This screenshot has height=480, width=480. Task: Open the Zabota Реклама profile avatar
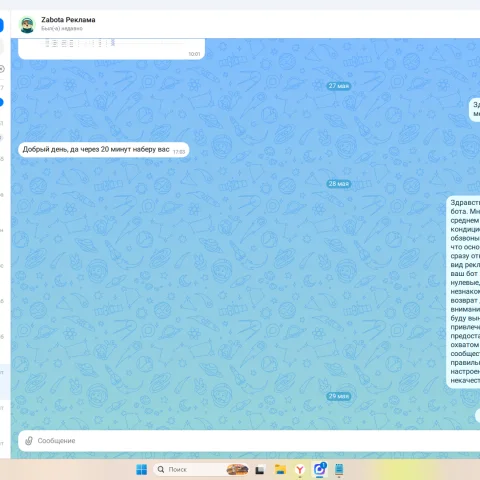[x=27, y=25]
